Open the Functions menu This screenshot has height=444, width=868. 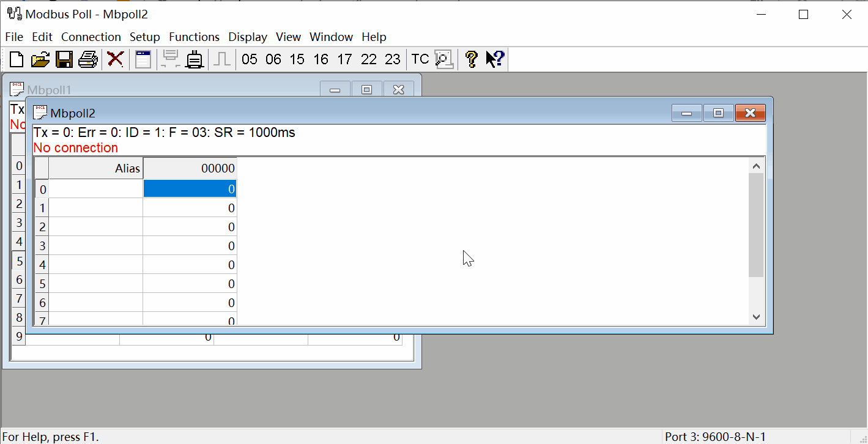point(195,37)
